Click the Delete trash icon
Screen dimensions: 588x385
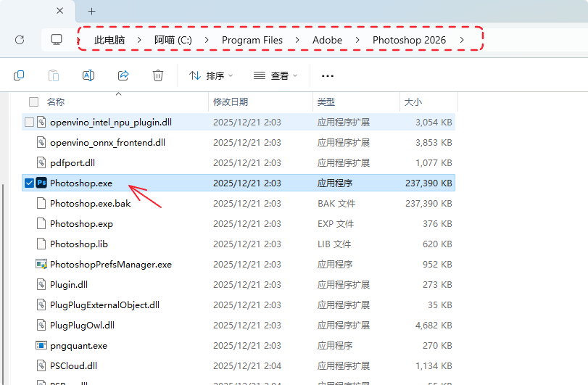pyautogui.click(x=158, y=75)
